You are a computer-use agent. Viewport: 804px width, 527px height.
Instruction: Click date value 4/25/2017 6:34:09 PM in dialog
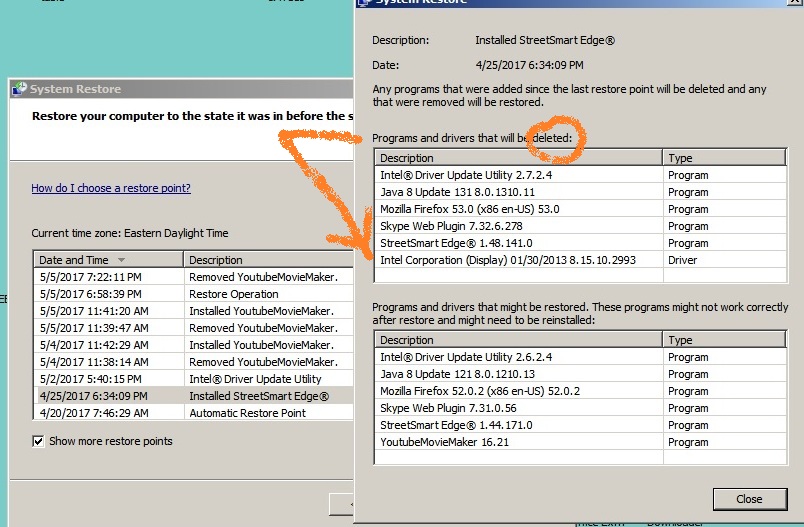529,65
